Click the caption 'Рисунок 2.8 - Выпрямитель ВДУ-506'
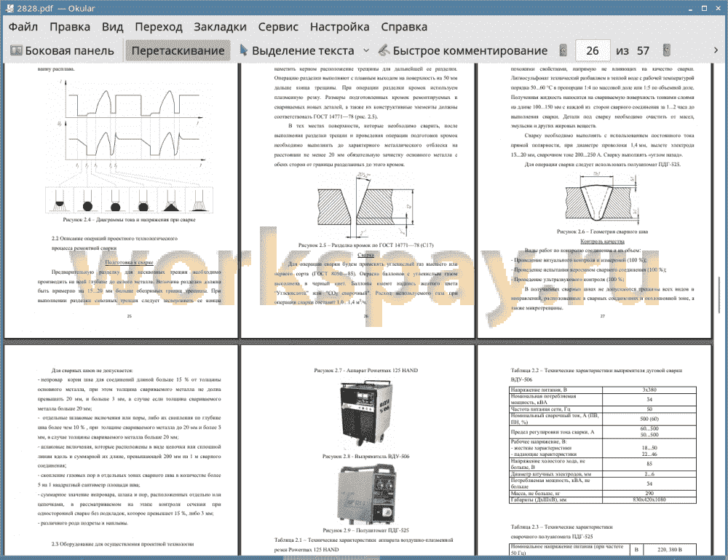The height and width of the screenshot is (560, 728). 366,456
